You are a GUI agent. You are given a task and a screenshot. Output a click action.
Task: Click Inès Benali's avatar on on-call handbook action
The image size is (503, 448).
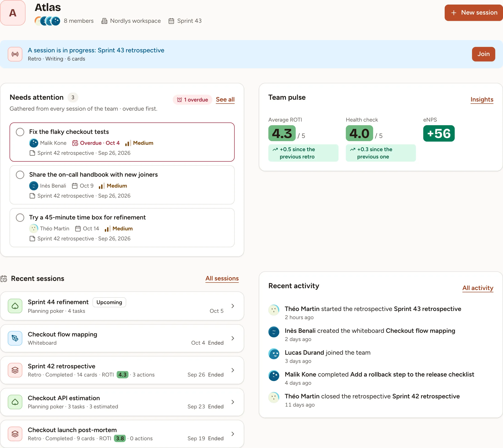click(x=34, y=186)
